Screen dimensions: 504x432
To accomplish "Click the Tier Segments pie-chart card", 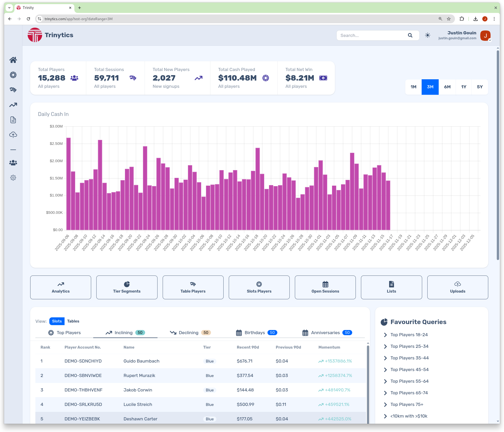I will point(127,287).
